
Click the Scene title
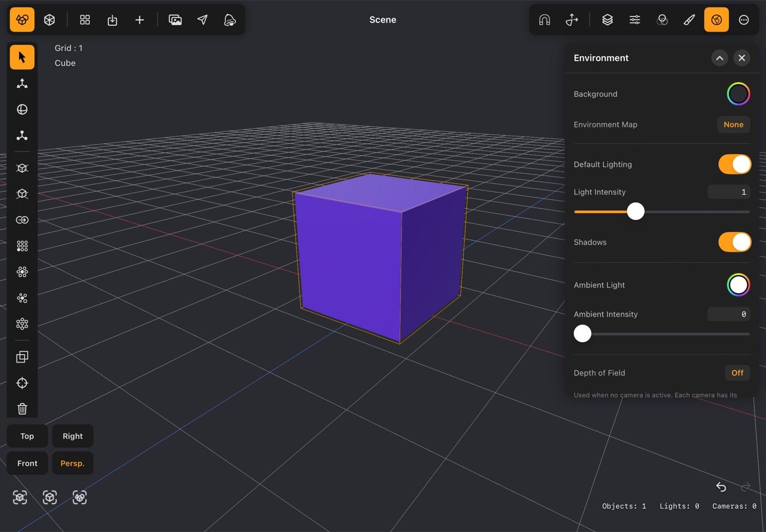[x=382, y=20]
